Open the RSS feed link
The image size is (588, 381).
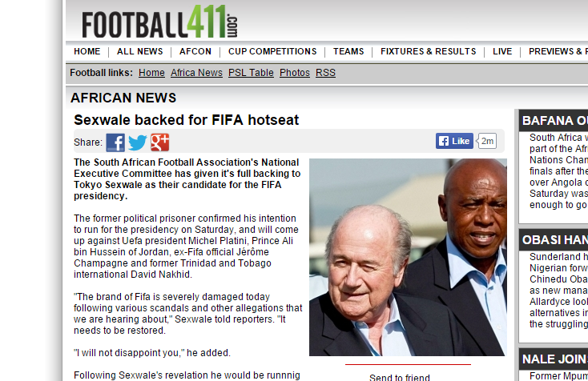(325, 73)
